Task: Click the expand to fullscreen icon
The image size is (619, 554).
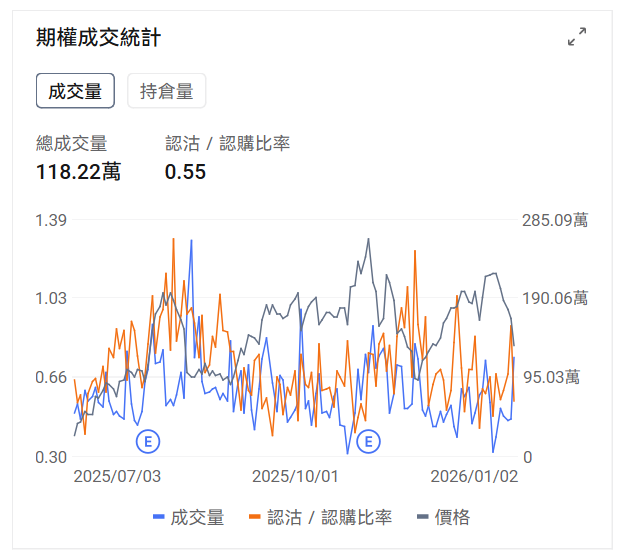Action: [577, 37]
